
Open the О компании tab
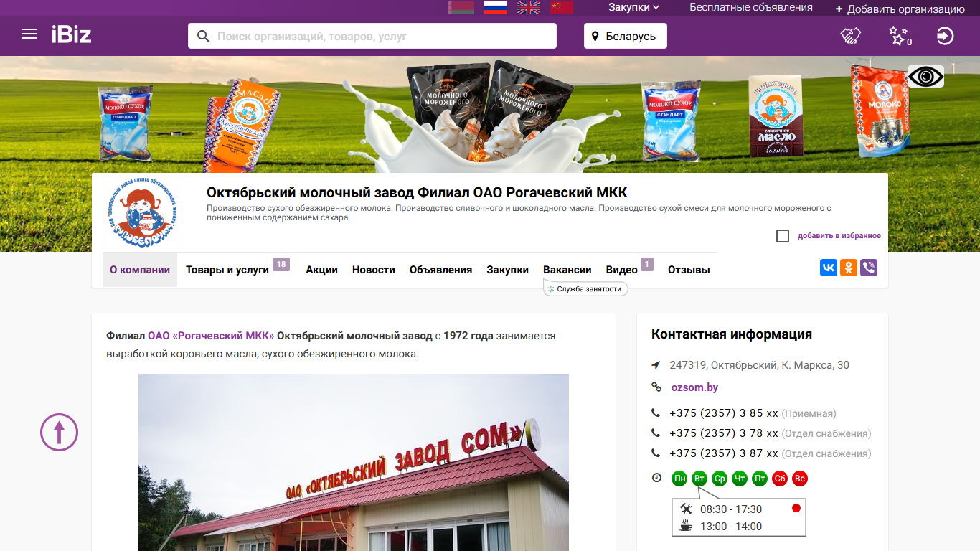pos(140,270)
